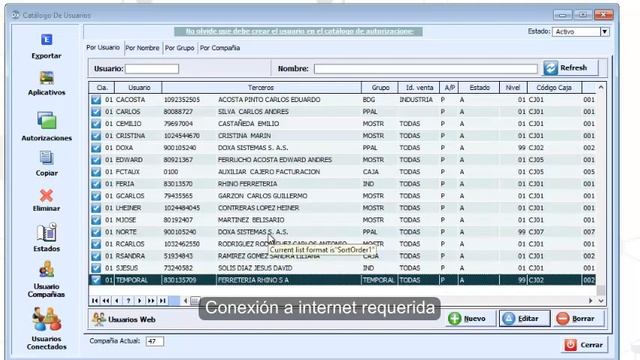The width and height of the screenshot is (640, 360).
Task: Click the question mark navigator button
Action: tap(129, 301)
